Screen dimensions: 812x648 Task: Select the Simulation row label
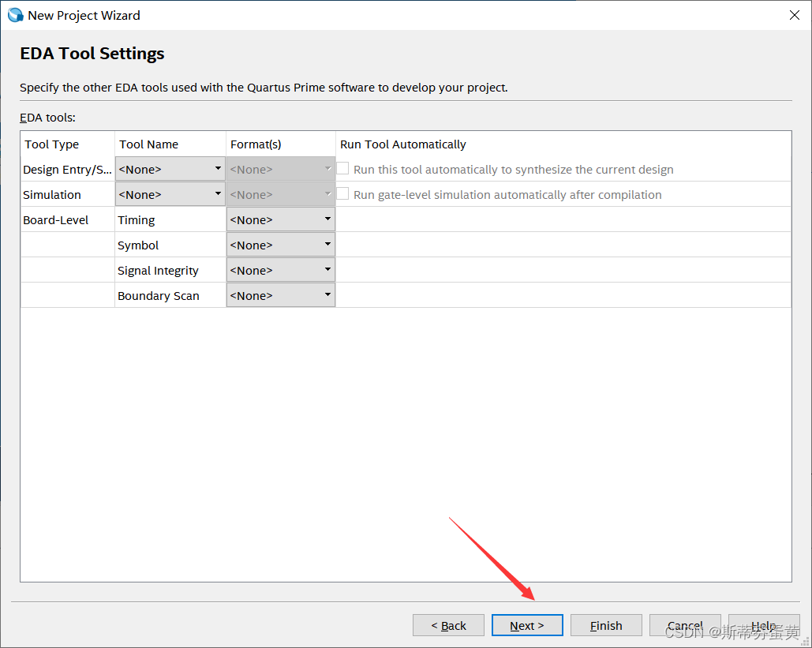click(67, 195)
